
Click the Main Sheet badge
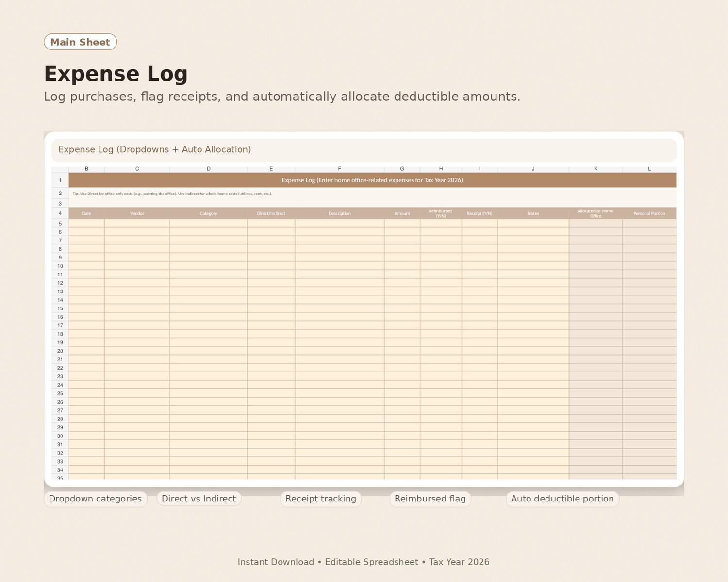point(81,42)
